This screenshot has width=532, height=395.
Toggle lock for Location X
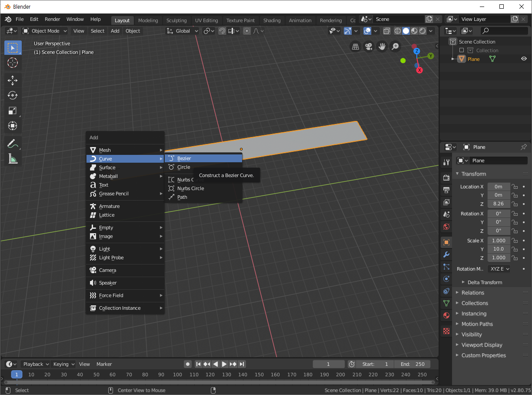[x=515, y=187]
